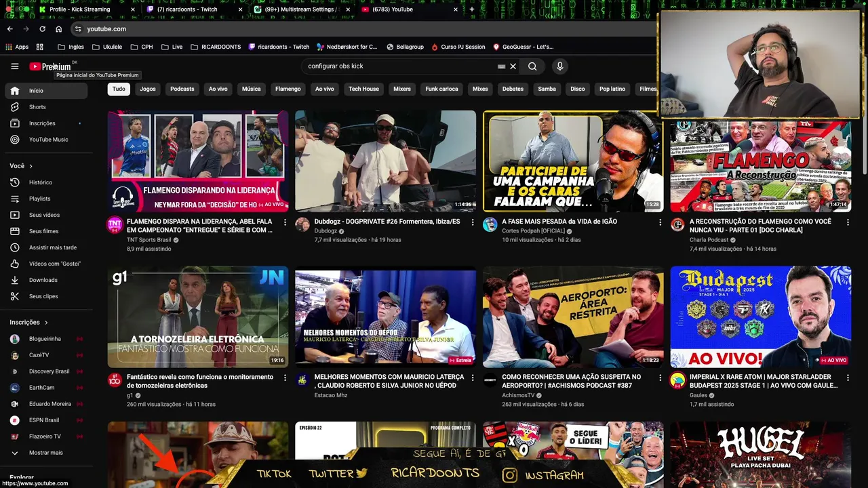Open the Live bookmarks folder
This screenshot has width=868, height=488.
172,47
